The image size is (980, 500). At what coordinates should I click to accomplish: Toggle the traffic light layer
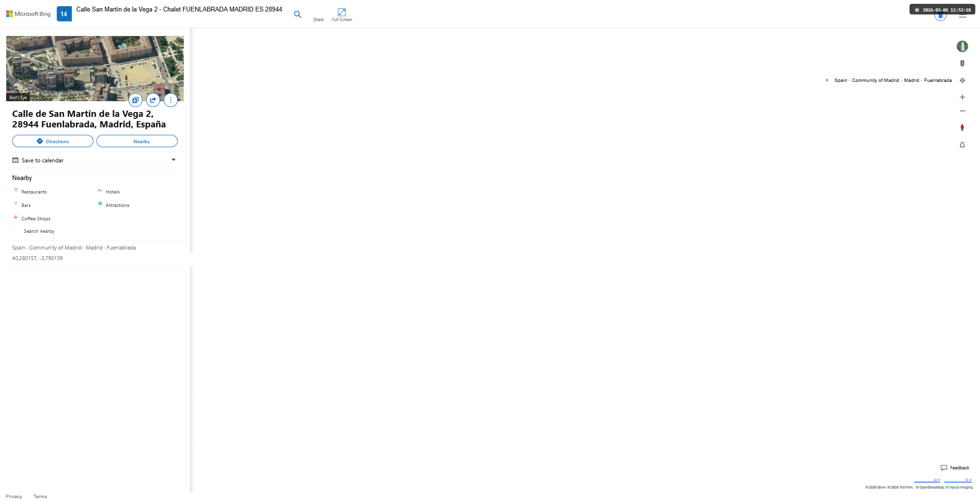962,63
